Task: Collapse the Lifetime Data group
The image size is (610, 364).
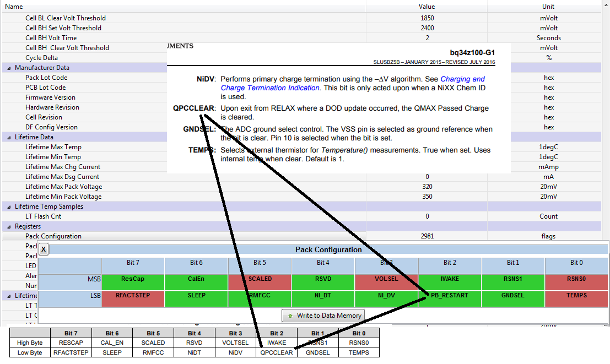Action: 9,137
